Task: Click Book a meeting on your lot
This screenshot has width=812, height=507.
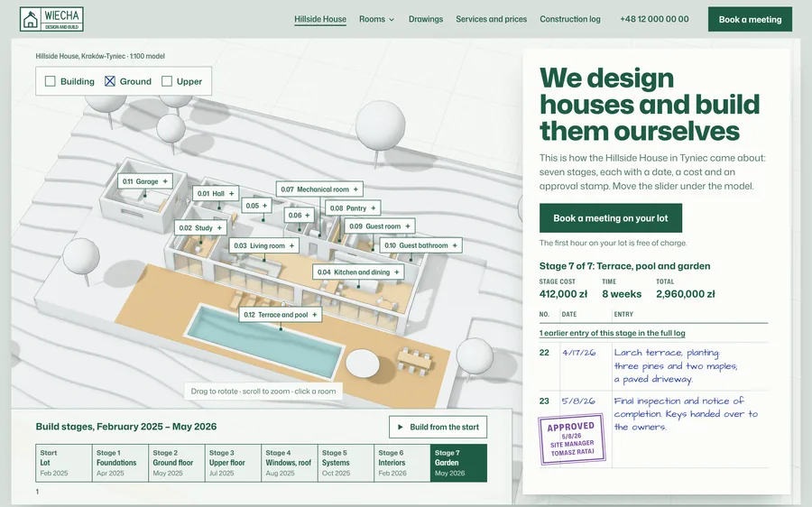Action: (x=611, y=218)
